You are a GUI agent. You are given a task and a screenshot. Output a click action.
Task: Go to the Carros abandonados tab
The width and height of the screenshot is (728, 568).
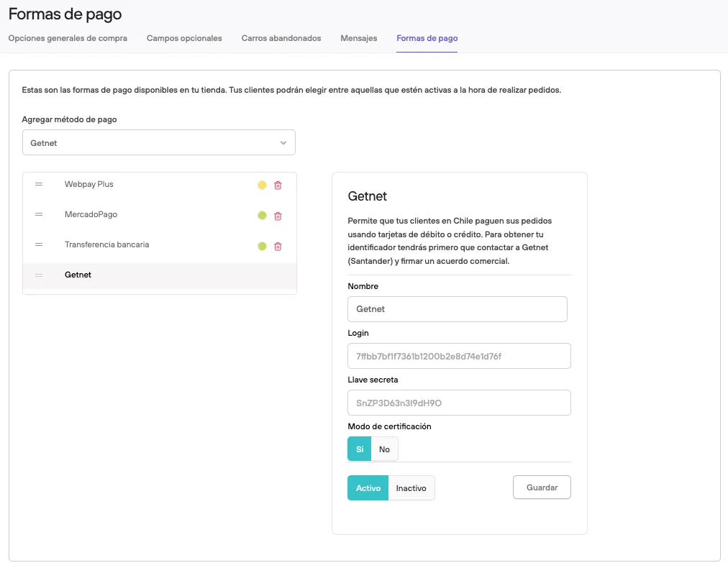click(x=281, y=38)
